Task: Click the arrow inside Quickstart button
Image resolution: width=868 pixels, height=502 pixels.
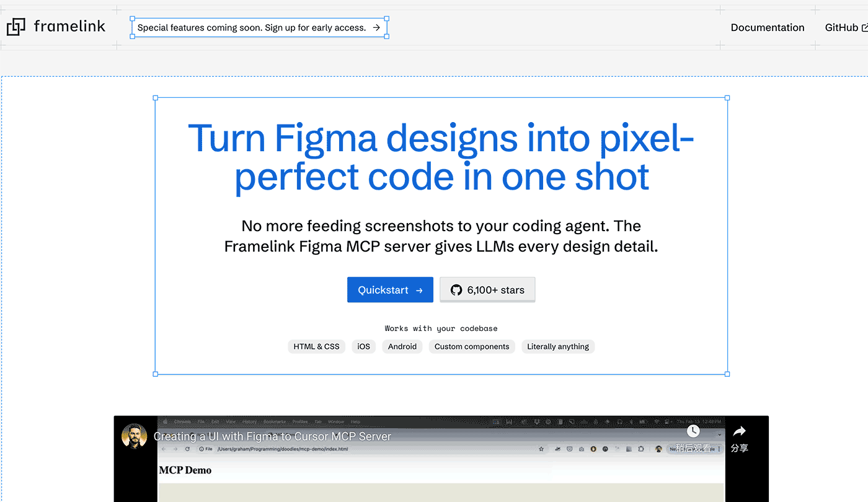Action: tap(420, 290)
